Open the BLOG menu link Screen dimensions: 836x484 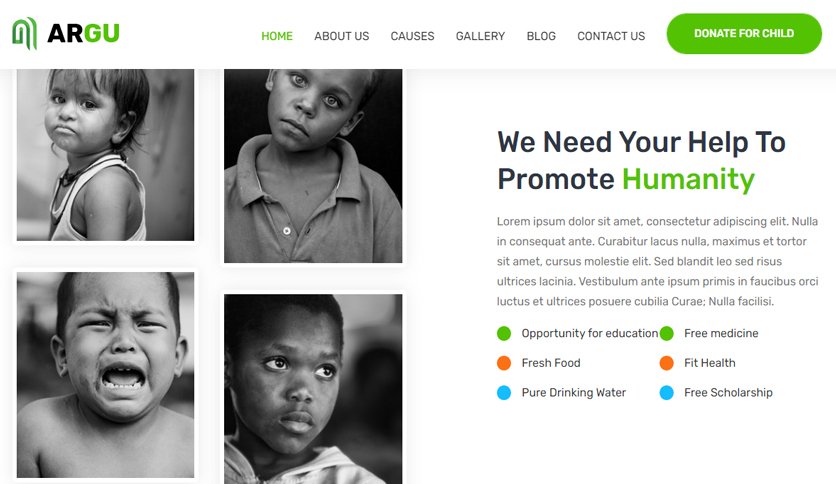point(541,36)
